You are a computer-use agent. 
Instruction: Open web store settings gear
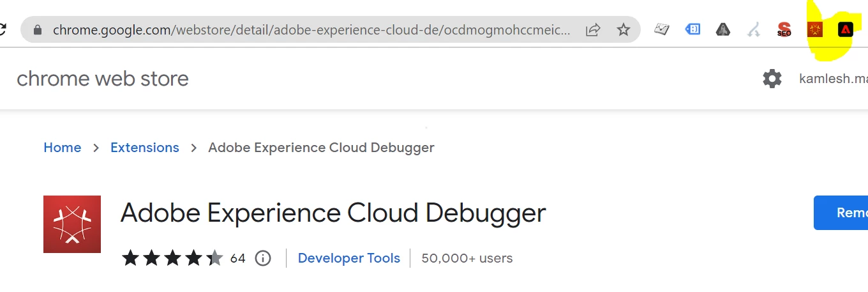[772, 79]
